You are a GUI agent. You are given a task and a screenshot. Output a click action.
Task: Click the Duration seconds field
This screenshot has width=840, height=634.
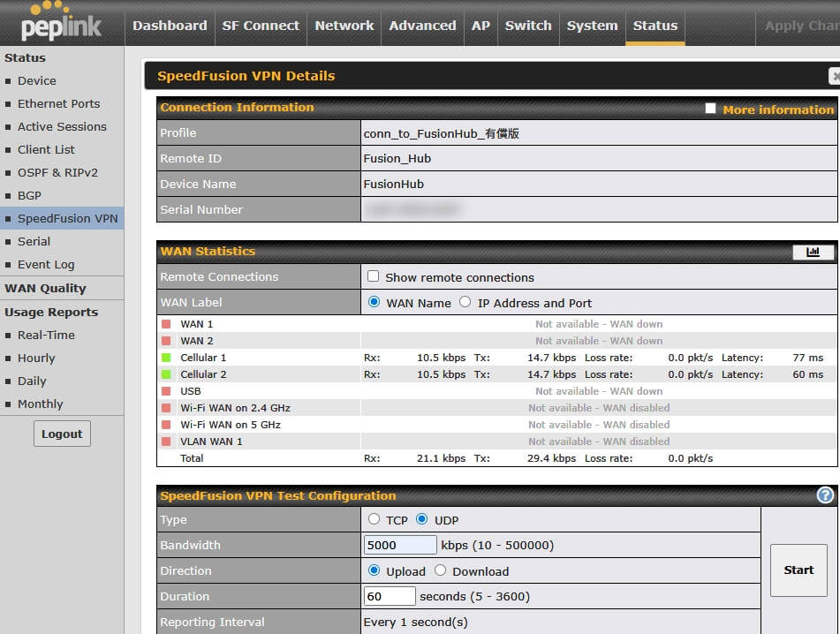click(x=390, y=596)
